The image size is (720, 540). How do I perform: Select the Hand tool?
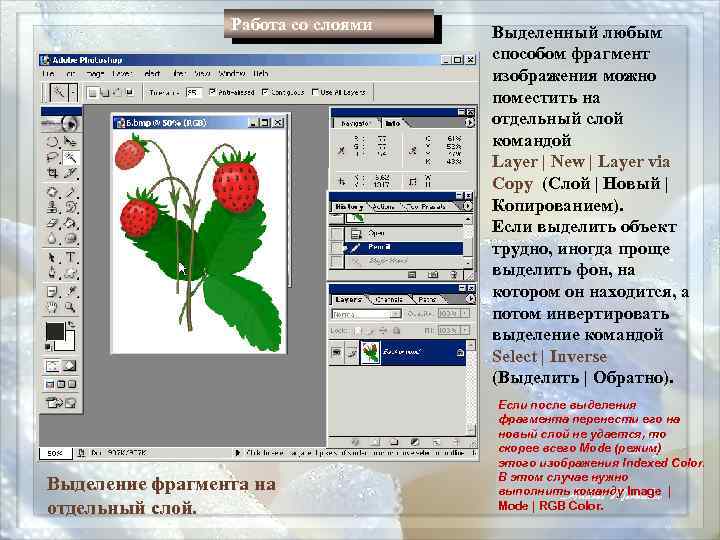pos(52,307)
